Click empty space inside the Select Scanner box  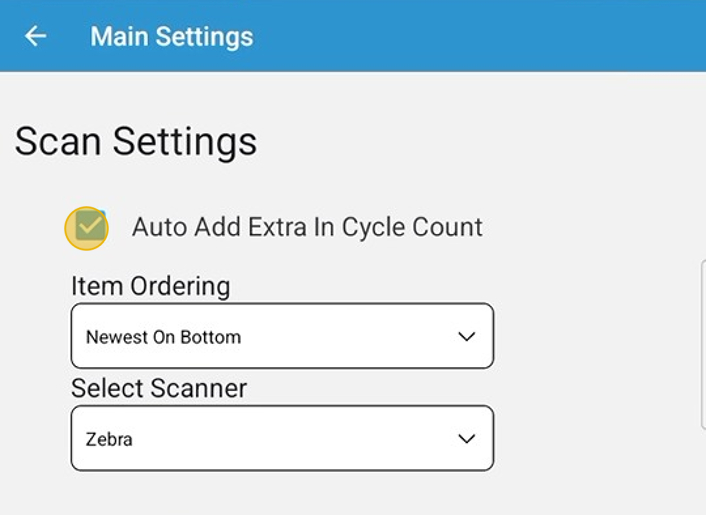tap(300, 439)
